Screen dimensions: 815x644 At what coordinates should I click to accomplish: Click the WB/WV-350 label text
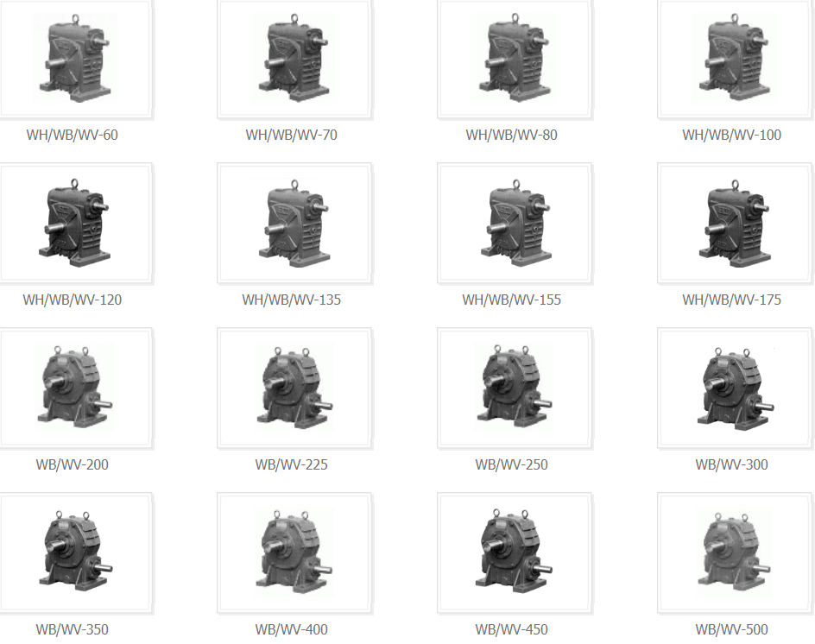point(73,629)
